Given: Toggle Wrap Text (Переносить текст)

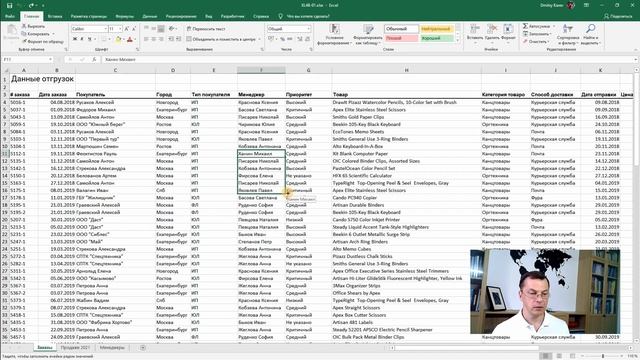Looking at the screenshot, I should click(206, 29).
